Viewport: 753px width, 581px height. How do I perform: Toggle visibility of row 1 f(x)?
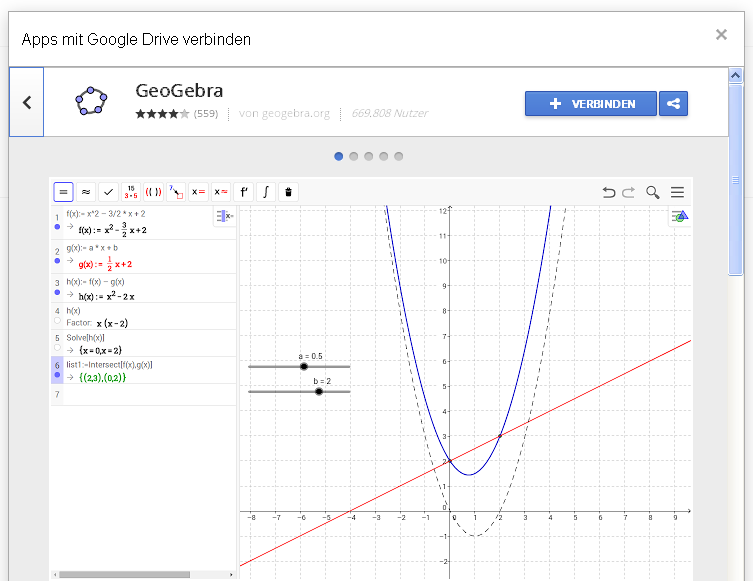click(x=57, y=227)
